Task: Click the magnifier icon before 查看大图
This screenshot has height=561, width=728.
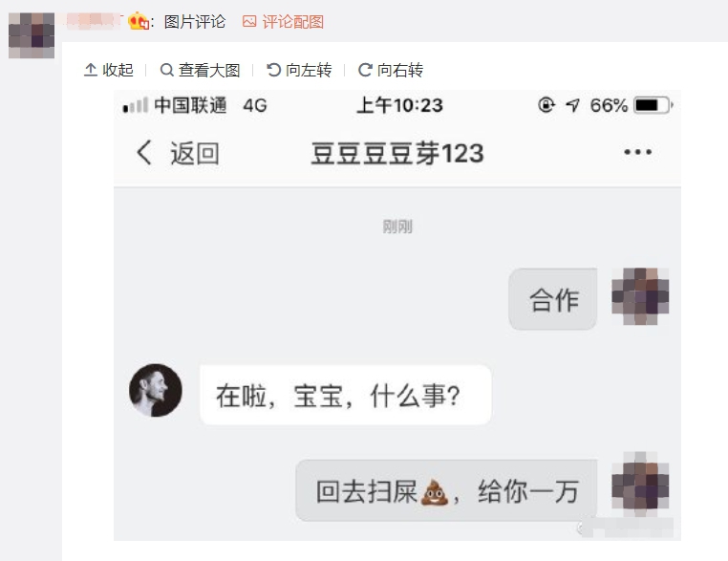Action: (166, 70)
